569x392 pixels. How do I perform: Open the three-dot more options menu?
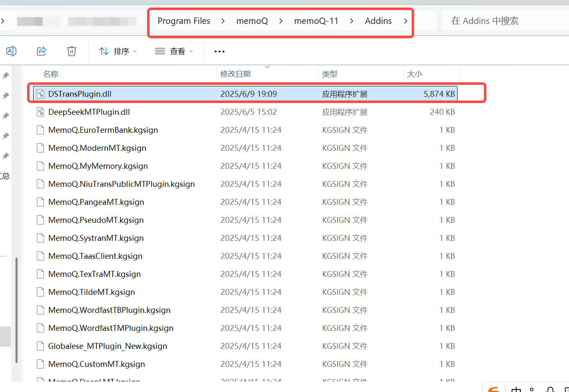click(220, 52)
